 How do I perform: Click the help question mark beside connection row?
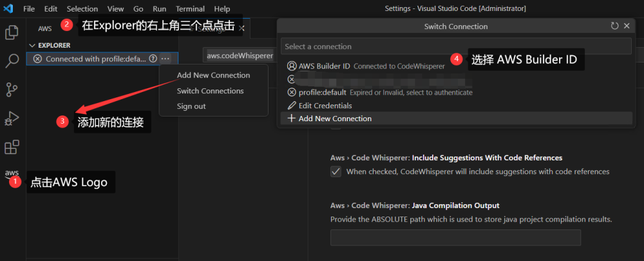[x=153, y=59]
